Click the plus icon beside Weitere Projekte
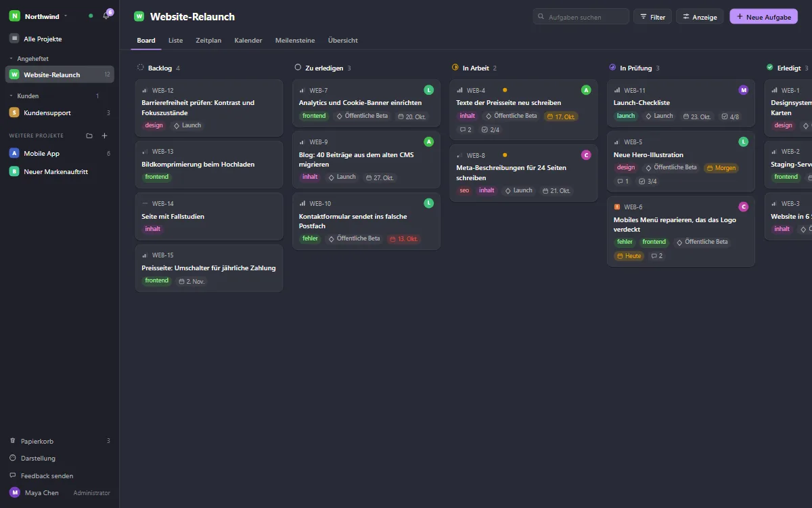Image resolution: width=812 pixels, height=508 pixels. (104, 135)
